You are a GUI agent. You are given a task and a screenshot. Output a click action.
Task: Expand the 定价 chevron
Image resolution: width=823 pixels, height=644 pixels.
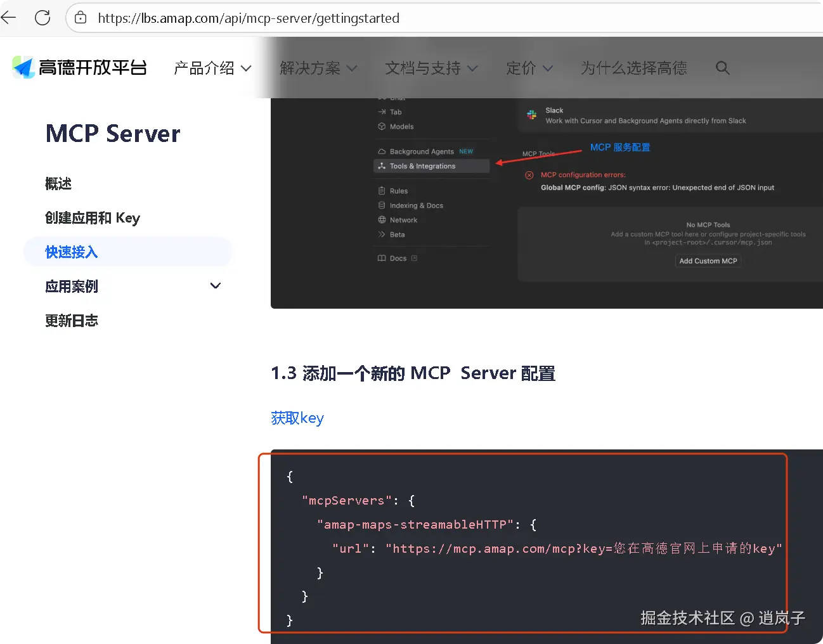[548, 68]
